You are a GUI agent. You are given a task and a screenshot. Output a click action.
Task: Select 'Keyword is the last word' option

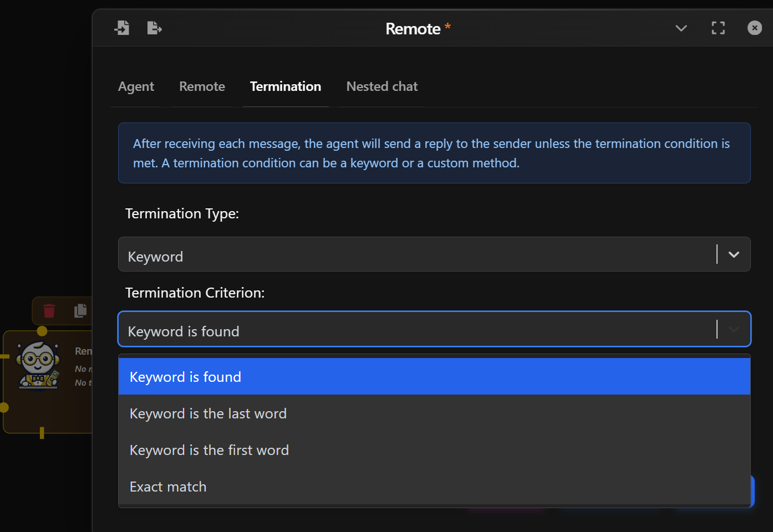click(208, 413)
